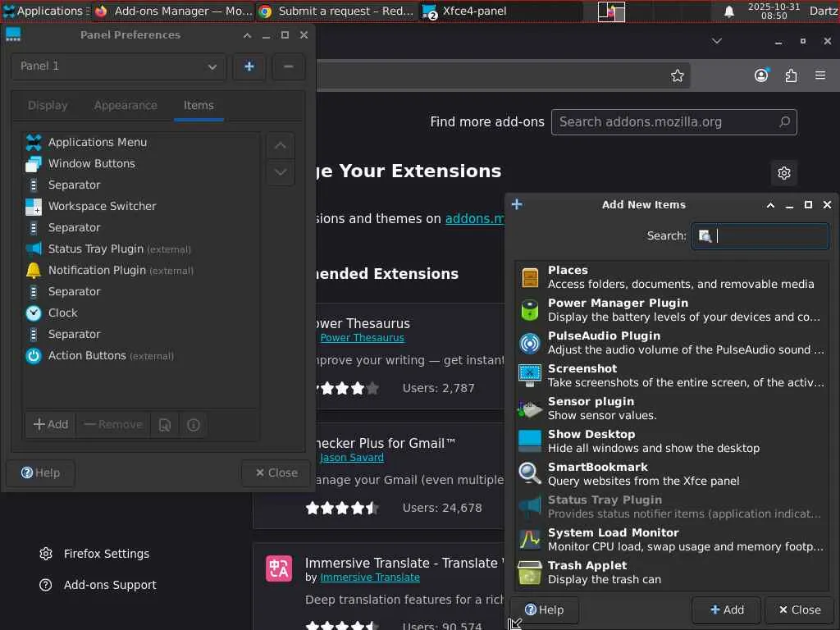Click Help in Add New Items dialog
The width and height of the screenshot is (840, 630).
[544, 610]
